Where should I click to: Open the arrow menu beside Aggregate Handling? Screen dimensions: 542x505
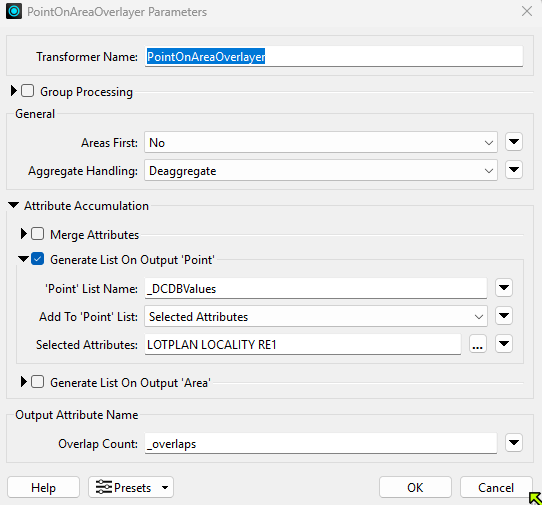[x=514, y=170]
